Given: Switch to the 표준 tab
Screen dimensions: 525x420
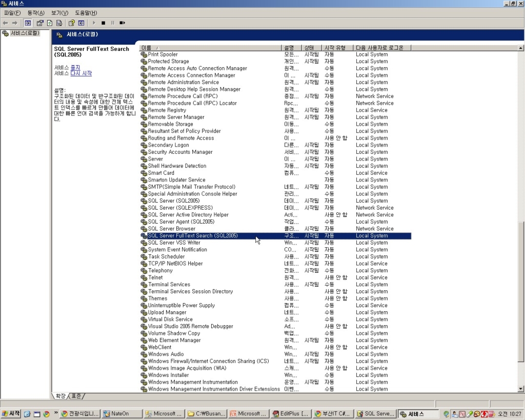Looking at the screenshot, I should [x=76, y=396].
